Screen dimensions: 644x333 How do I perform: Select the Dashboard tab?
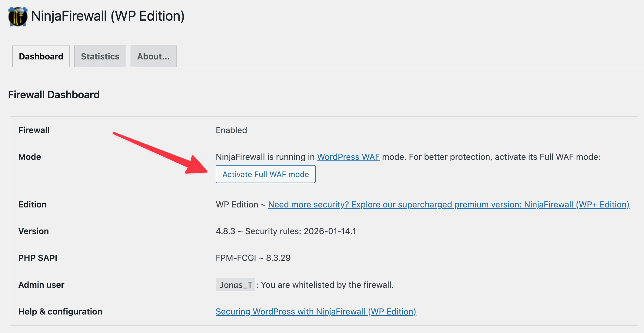[x=41, y=56]
